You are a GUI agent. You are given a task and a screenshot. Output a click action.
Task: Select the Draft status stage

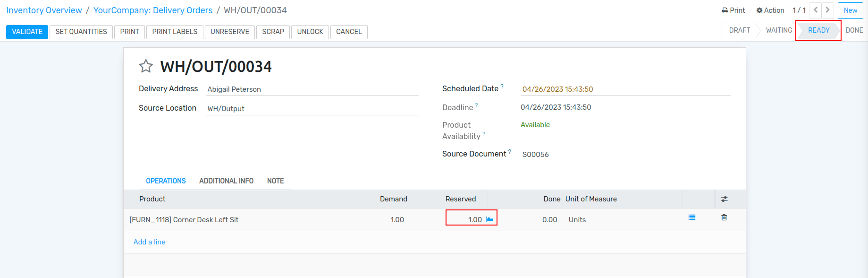tap(740, 30)
